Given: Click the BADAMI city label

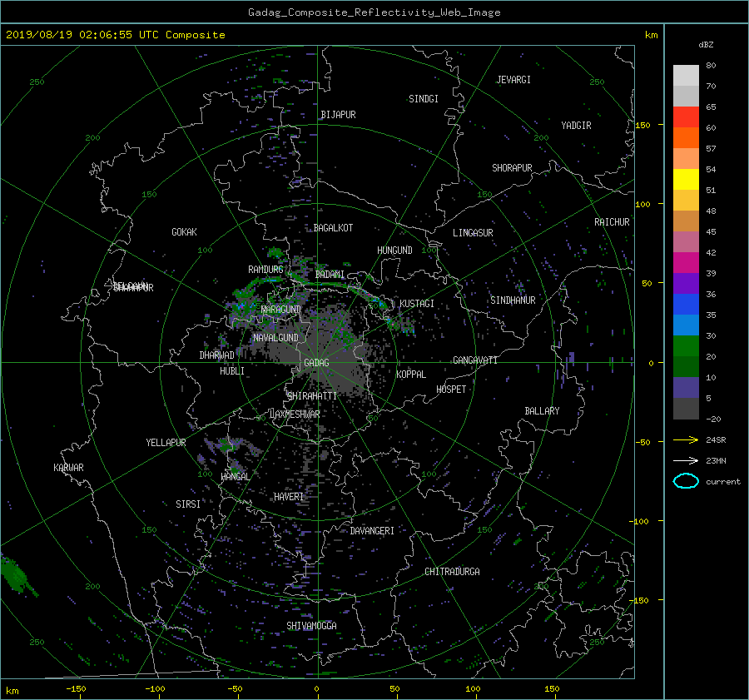Looking at the screenshot, I should click(330, 275).
